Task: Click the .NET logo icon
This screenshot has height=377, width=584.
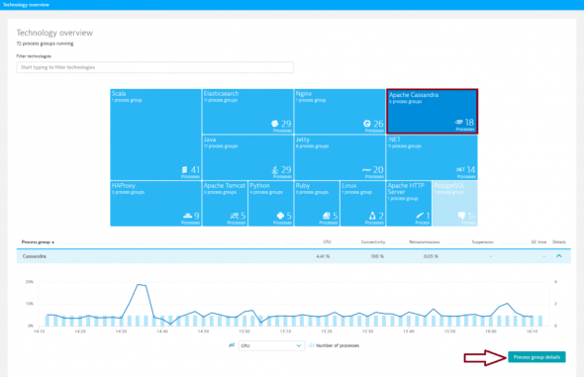Action: click(x=460, y=170)
